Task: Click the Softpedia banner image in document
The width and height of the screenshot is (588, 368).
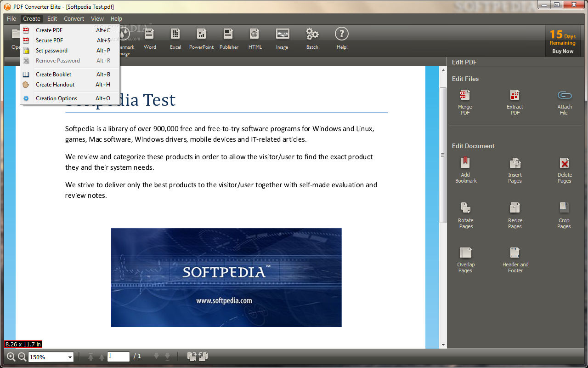Action: pos(226,277)
